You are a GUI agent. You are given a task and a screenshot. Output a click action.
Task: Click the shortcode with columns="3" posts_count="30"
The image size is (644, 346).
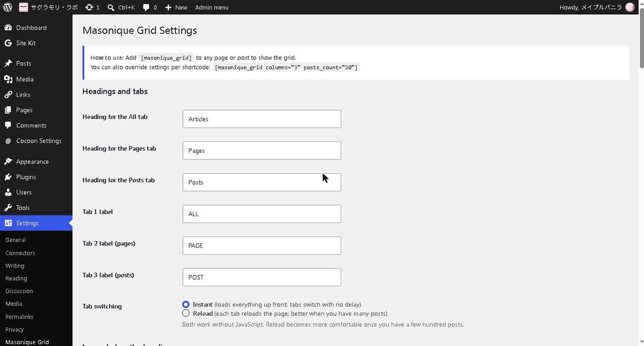point(287,68)
